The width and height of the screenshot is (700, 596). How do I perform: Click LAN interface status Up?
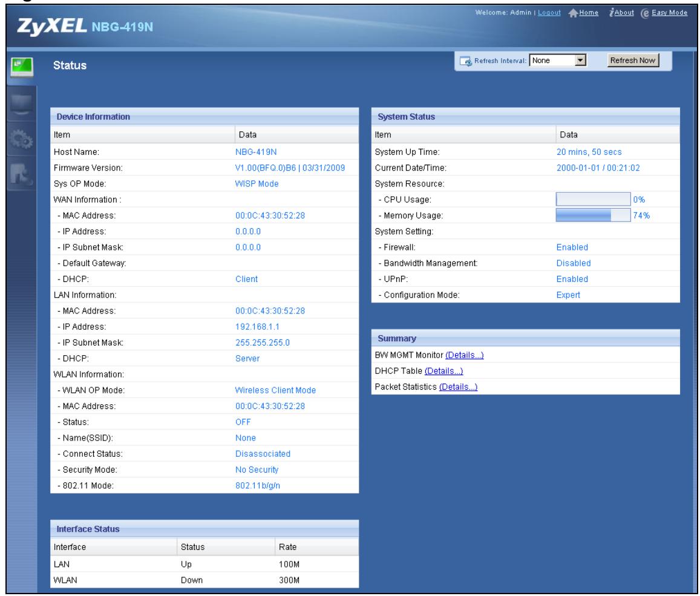coord(186,565)
